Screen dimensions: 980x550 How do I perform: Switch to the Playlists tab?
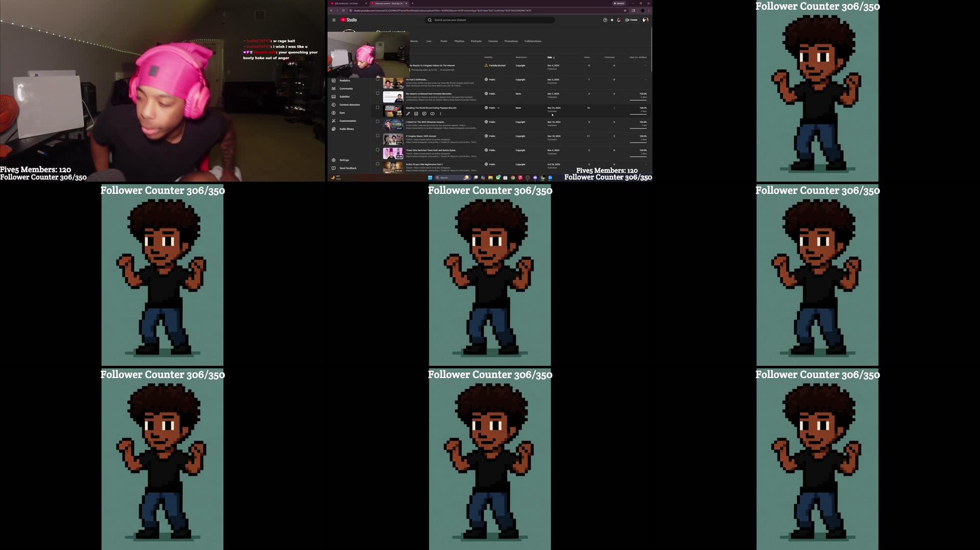[x=459, y=40]
